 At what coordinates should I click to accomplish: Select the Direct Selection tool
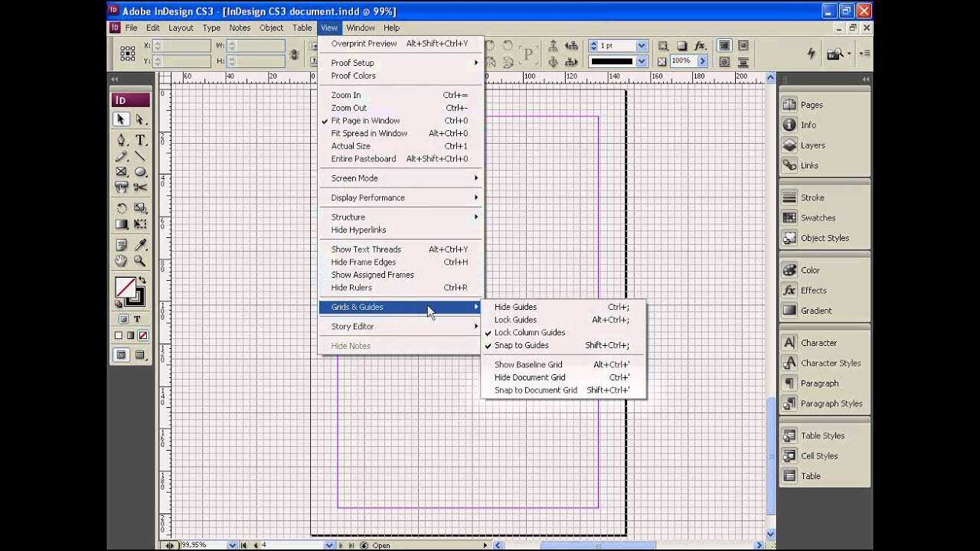click(140, 119)
